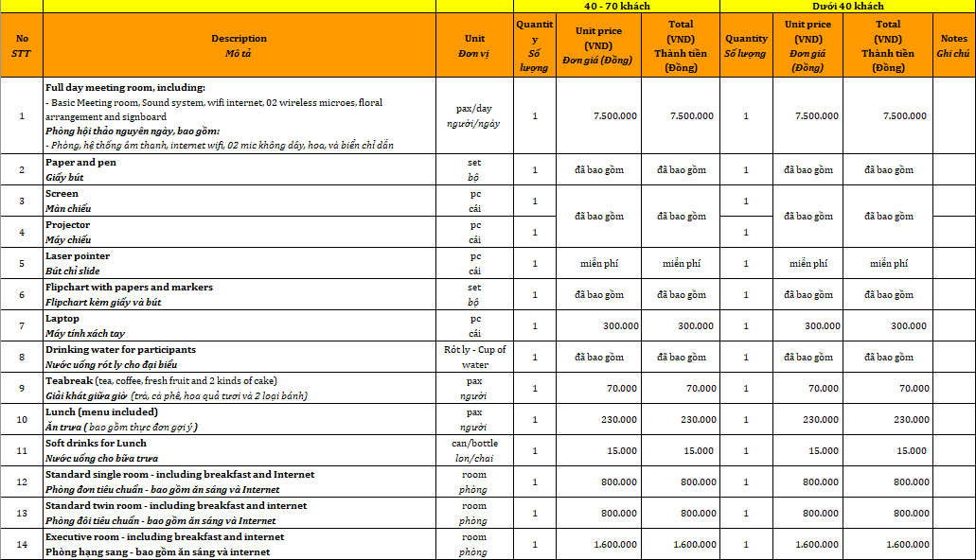Select the "Soft drinks for Lunch" cell
Screen dimensions: 976x560
(239, 450)
